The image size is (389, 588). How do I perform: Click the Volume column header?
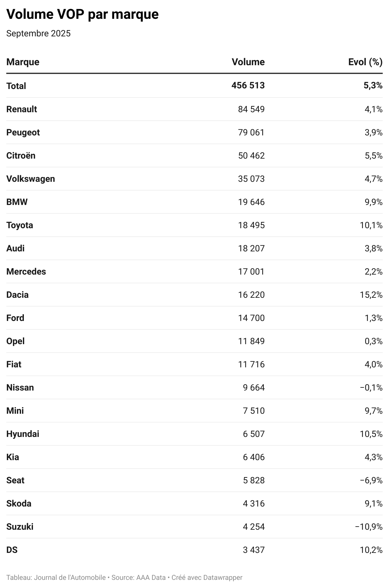[248, 62]
